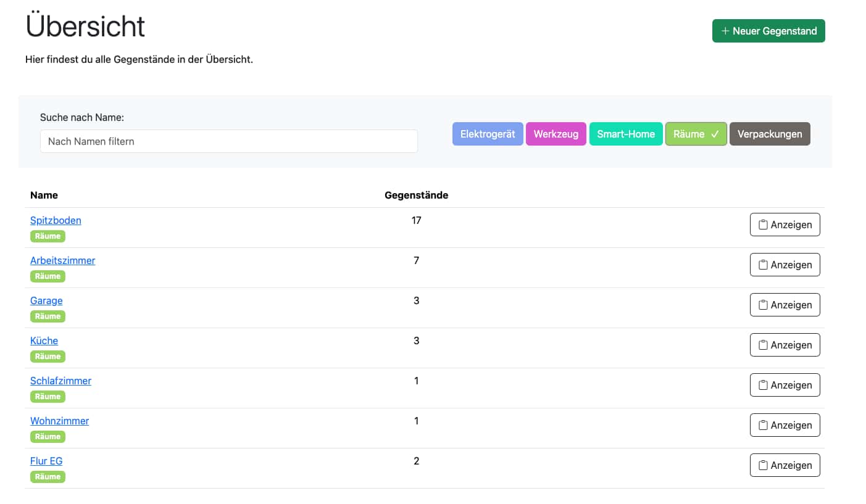Click the Räume badge under Garage
The image size is (866, 504).
[x=48, y=316]
